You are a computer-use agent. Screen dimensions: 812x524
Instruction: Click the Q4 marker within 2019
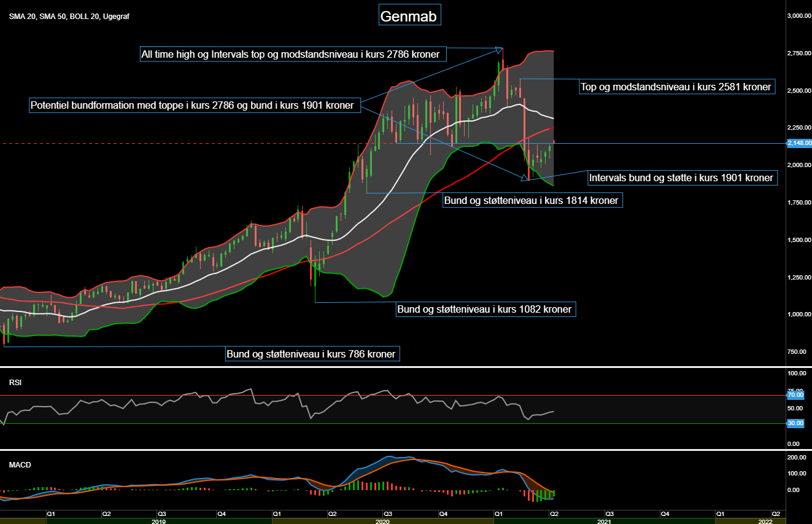pyautogui.click(x=221, y=513)
